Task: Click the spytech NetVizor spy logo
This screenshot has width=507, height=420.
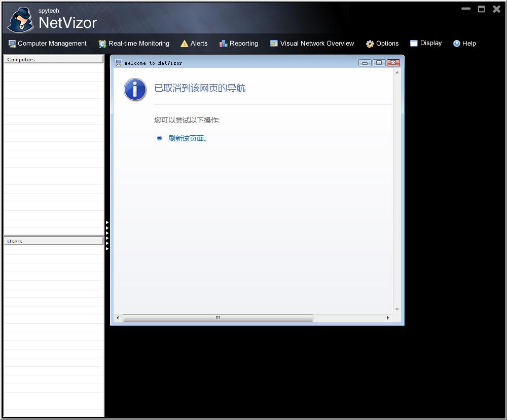Action: pyautogui.click(x=20, y=18)
